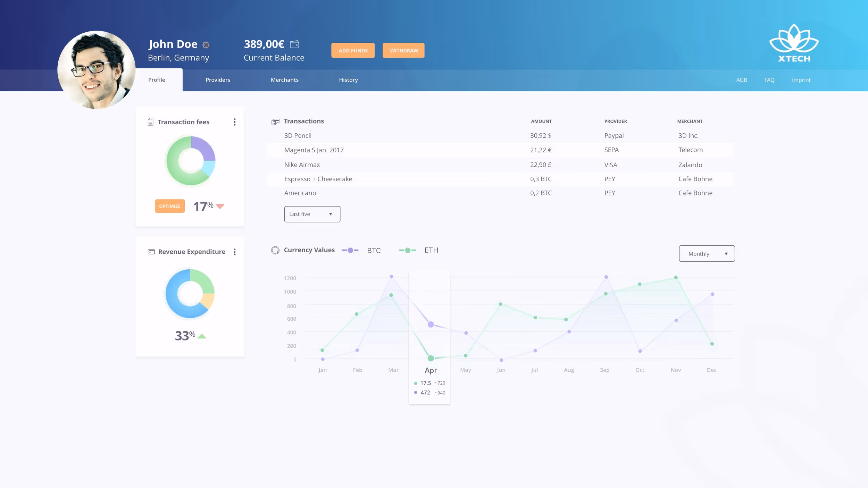The width and height of the screenshot is (868, 488).
Task: Click the red down arrow beside 17%
Action: (220, 206)
